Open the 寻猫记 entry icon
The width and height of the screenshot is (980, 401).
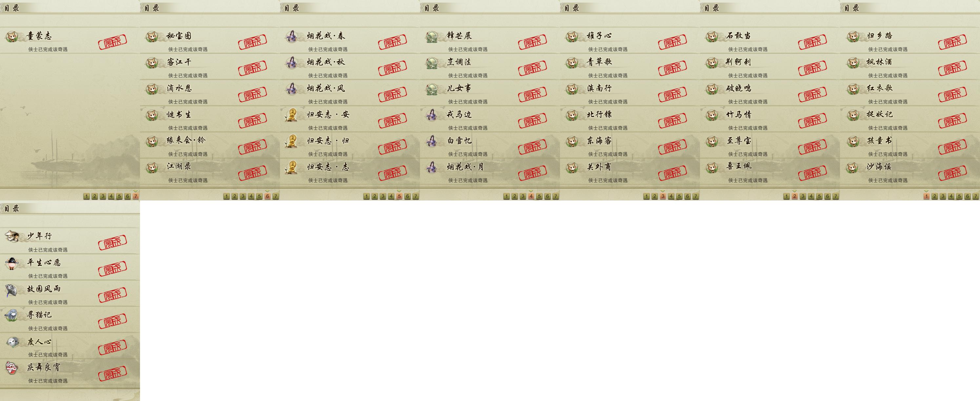(x=12, y=315)
